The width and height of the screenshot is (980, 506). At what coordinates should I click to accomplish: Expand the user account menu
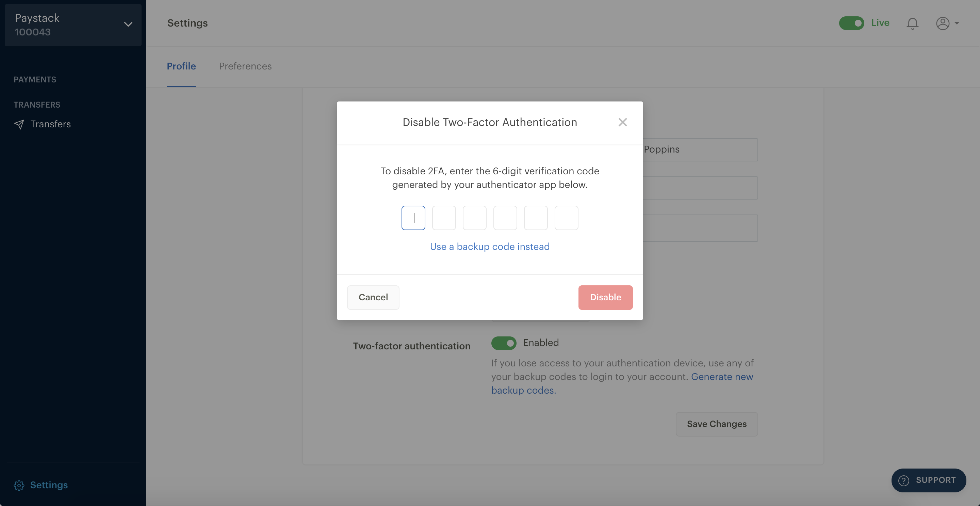[x=946, y=23]
